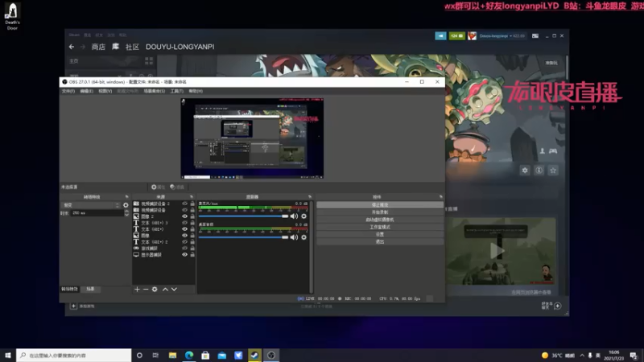Open File Explorer from taskbar
The height and width of the screenshot is (362, 644).
coord(172,356)
